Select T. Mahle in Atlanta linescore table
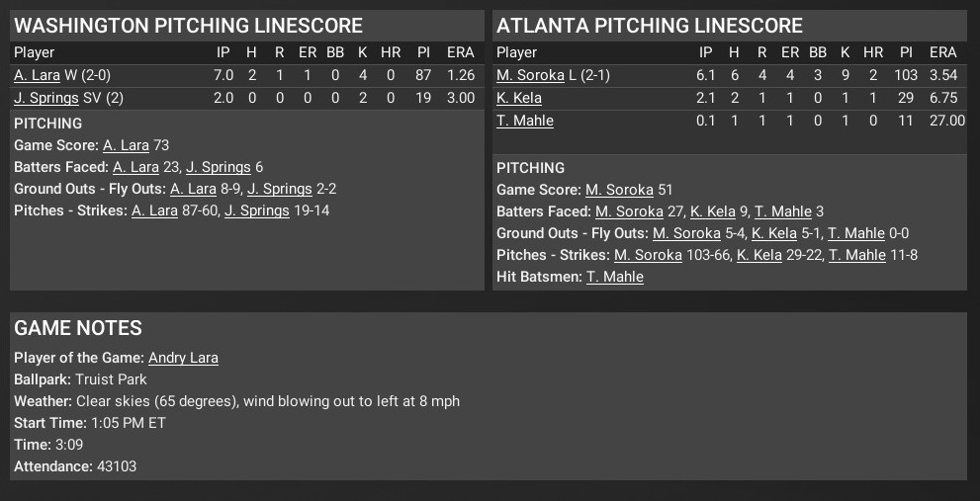 click(x=525, y=121)
